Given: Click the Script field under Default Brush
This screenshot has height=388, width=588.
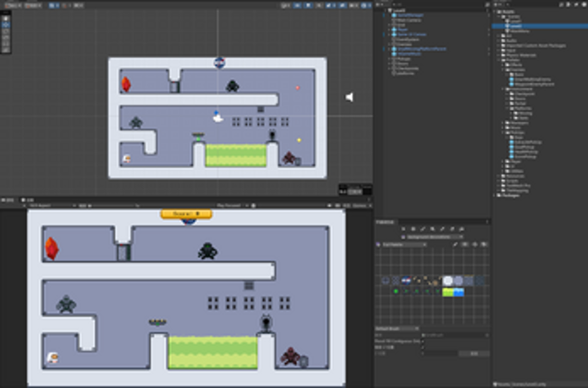Looking at the screenshot, I should (455, 335).
